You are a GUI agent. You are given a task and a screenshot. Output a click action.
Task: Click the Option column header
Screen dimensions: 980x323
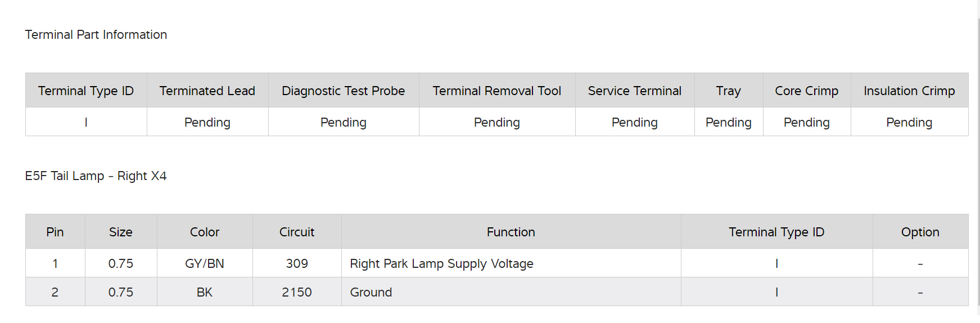pyautogui.click(x=920, y=232)
